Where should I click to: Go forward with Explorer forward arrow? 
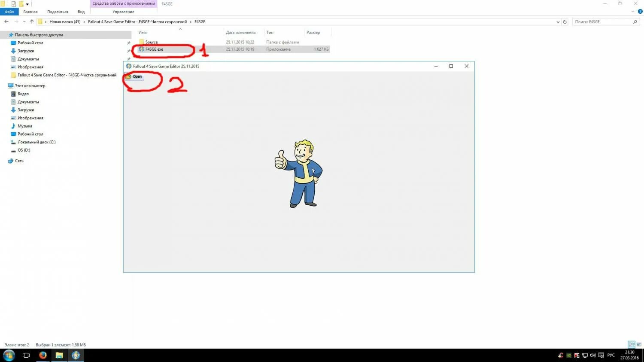(x=16, y=21)
